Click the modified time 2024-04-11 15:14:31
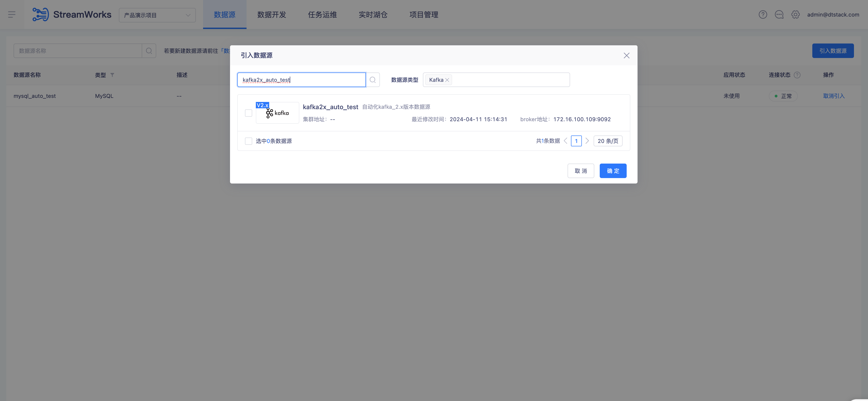868x401 pixels. click(x=478, y=119)
